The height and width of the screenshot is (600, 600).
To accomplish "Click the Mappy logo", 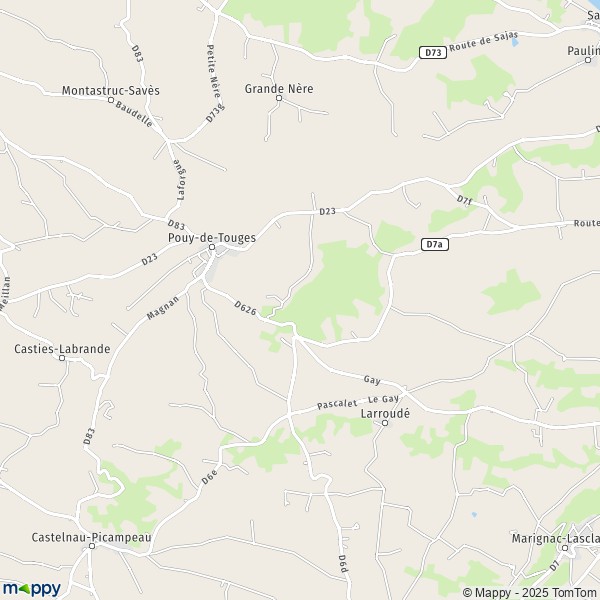I will click(32, 589).
